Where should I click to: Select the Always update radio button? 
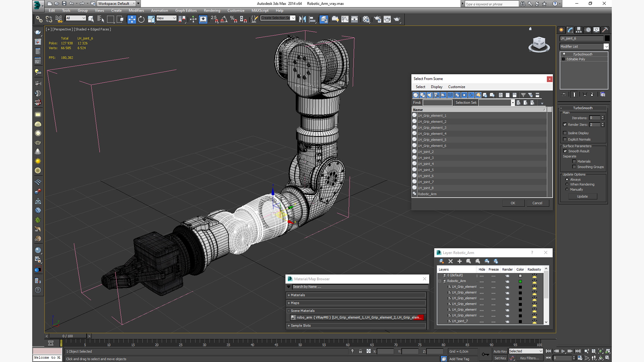click(567, 179)
